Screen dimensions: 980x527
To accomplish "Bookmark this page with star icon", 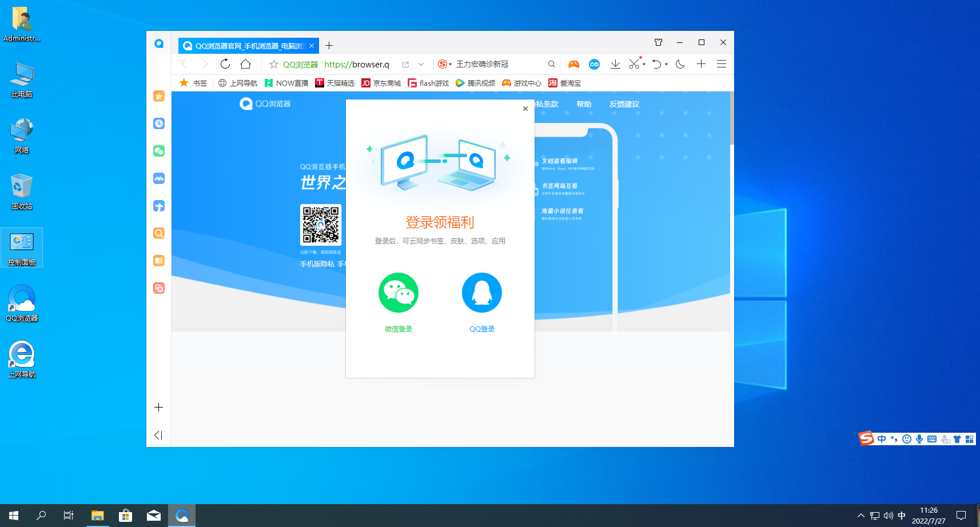I will click(x=274, y=65).
